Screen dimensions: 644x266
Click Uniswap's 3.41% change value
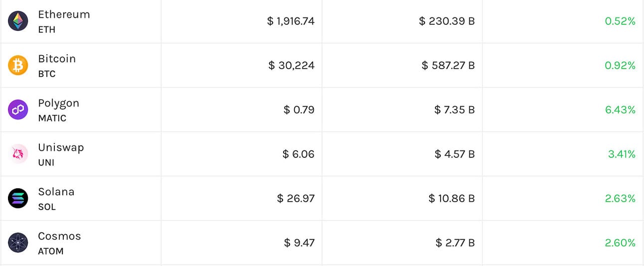pos(622,154)
